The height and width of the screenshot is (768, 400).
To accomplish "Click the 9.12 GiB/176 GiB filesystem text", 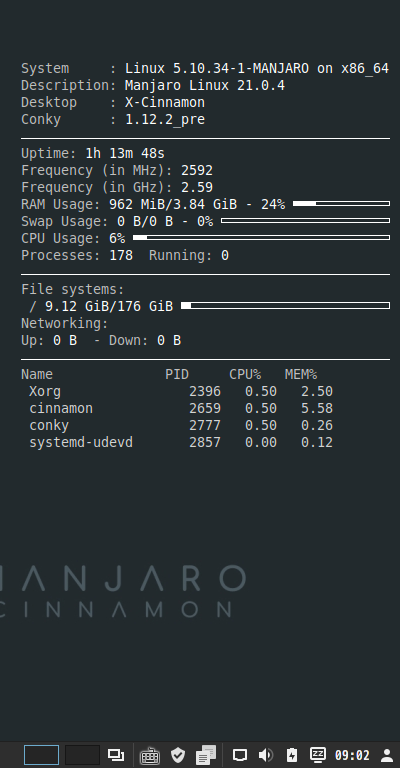I will tap(109, 306).
